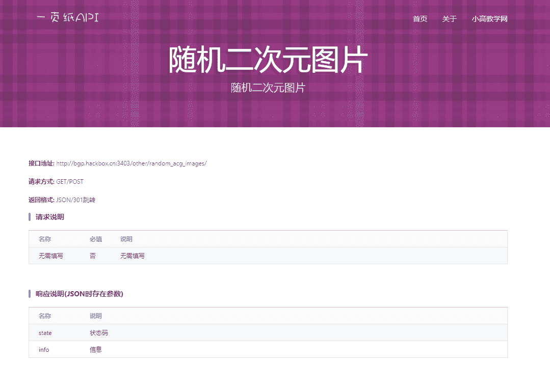This screenshot has height=392, width=550.
Task: Click the 响应说明(JSON时存在参数) heading
Action: click(79, 294)
